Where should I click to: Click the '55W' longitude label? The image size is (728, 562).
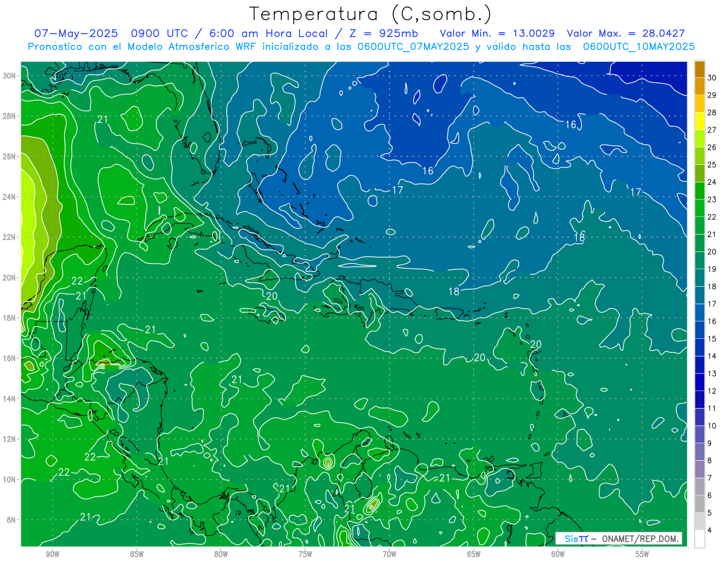[642, 554]
